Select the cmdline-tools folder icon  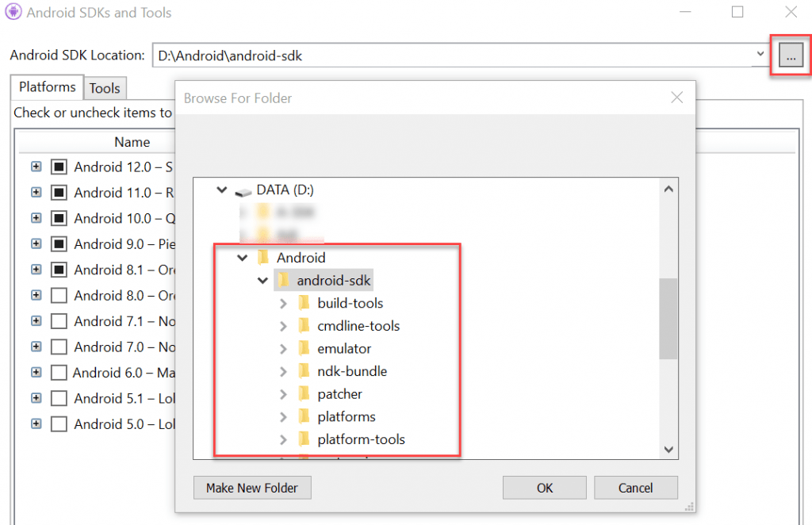pyautogui.click(x=304, y=326)
